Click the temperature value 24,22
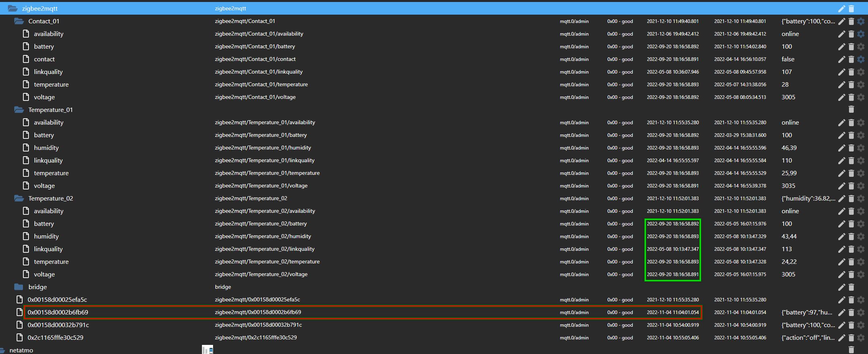 pos(789,262)
